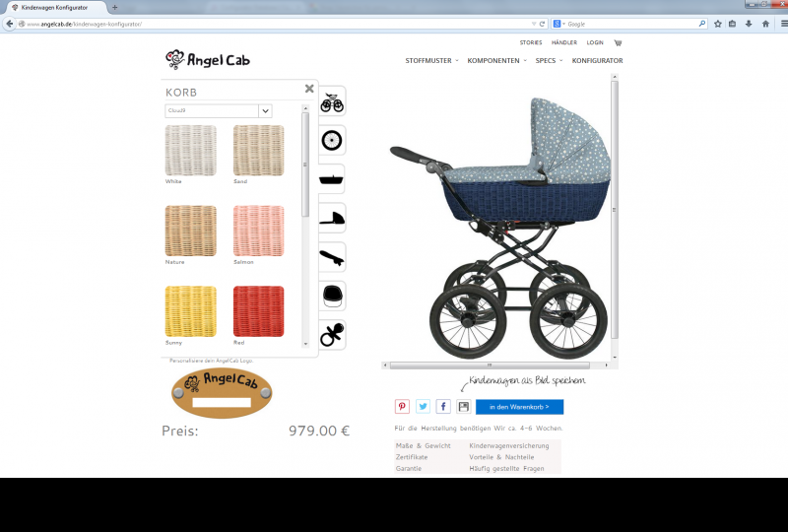Select the stroller frame icon

click(x=332, y=101)
